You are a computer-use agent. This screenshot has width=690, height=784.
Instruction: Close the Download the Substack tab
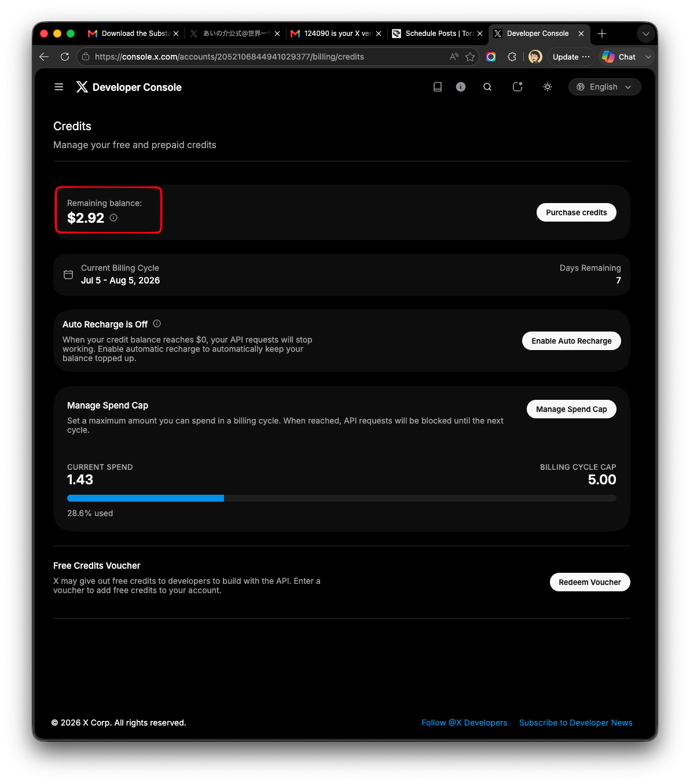click(176, 34)
